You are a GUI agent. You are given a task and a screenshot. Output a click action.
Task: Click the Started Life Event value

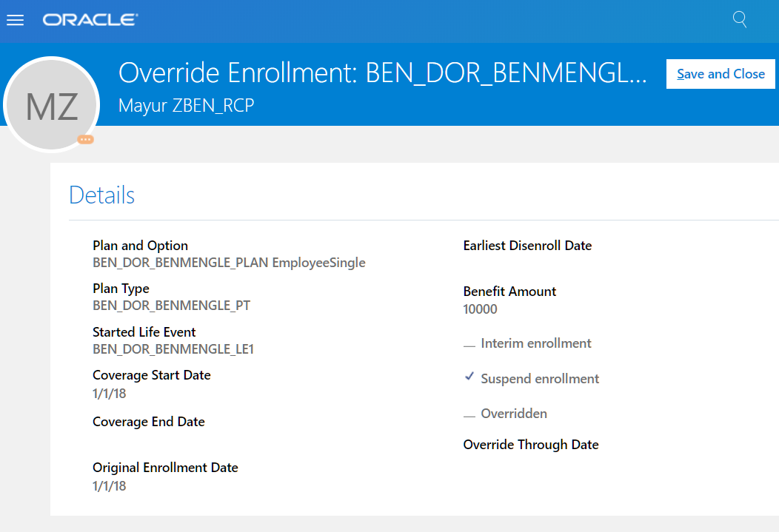tap(173, 349)
